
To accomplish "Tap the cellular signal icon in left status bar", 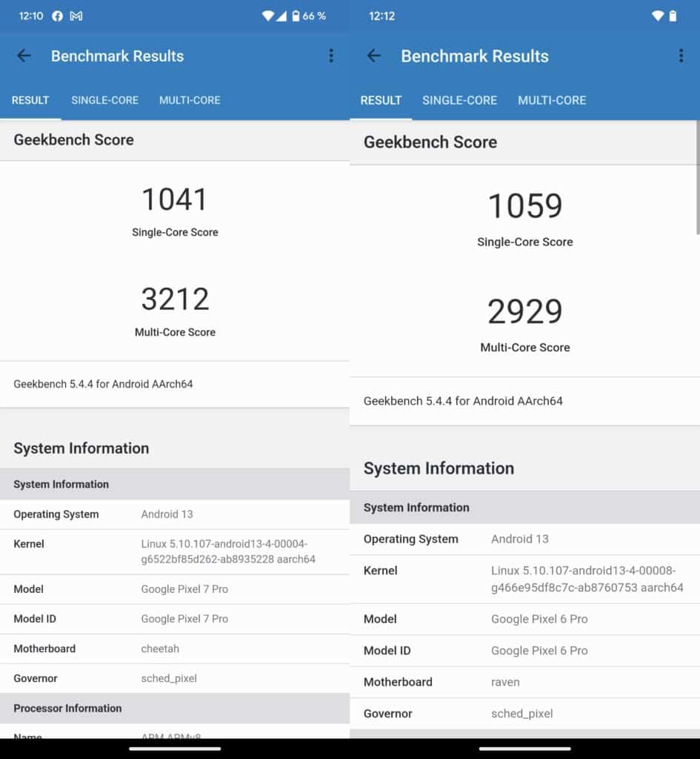I will point(281,16).
